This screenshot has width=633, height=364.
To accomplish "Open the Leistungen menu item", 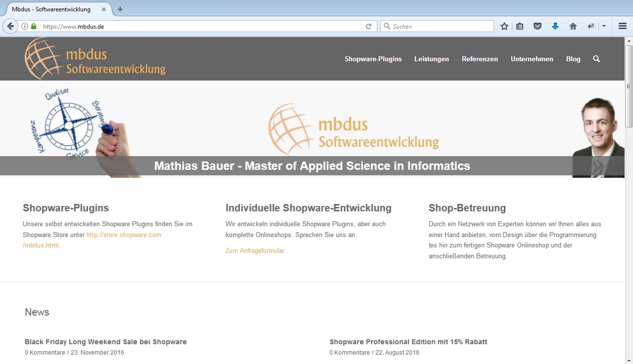I will click(x=432, y=59).
